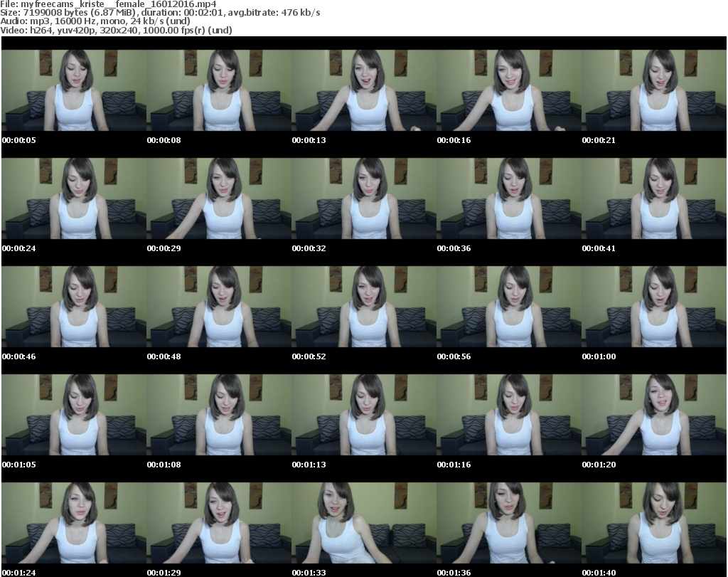Click the timestamp text 00:01:40
This screenshot has height=577, width=728.
tap(599, 573)
